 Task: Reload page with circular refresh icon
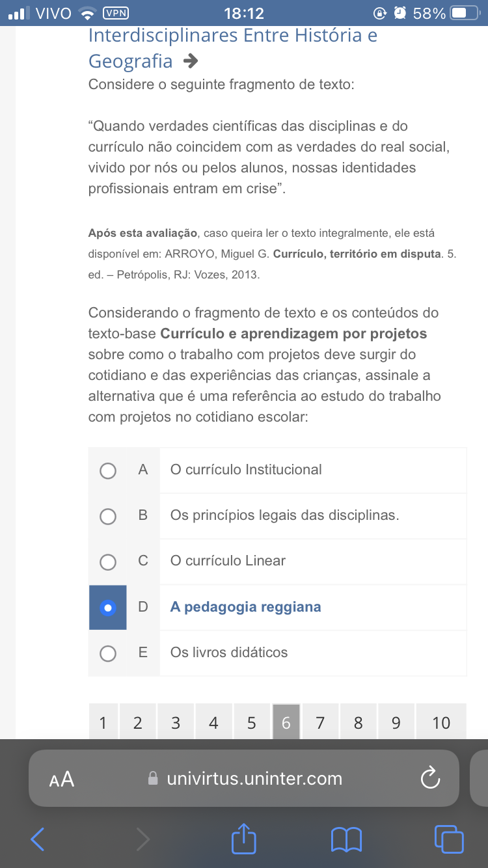click(431, 778)
